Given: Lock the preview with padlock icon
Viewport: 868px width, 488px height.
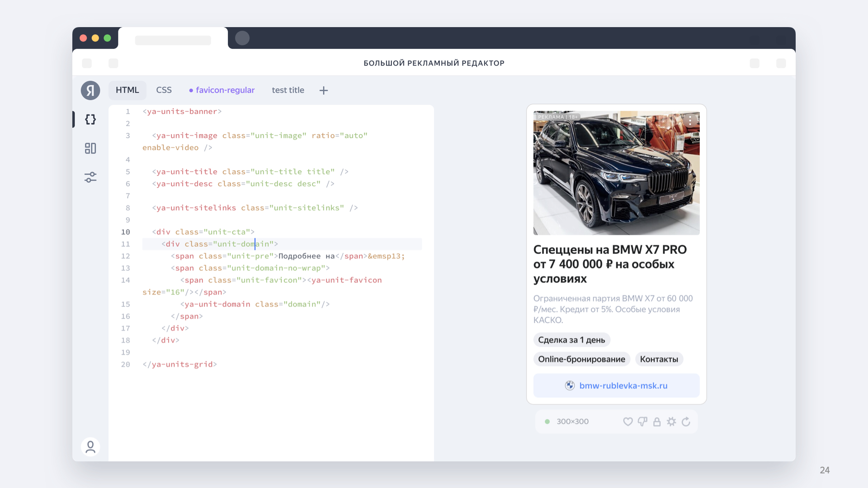Looking at the screenshot, I should (657, 422).
